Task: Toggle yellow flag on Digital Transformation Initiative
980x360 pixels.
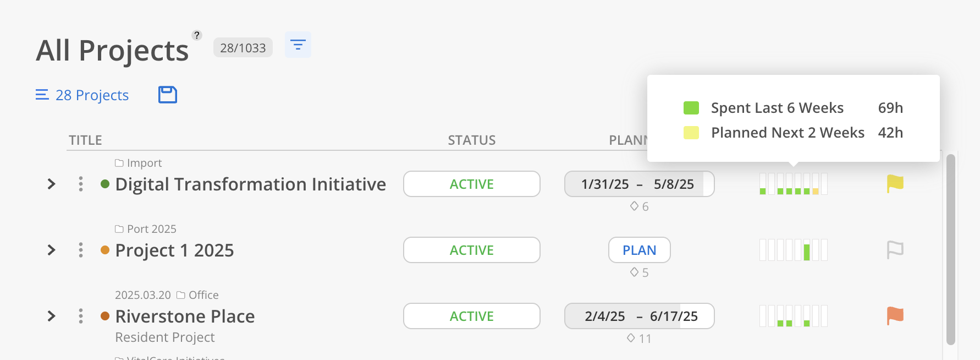Action: pos(895,184)
